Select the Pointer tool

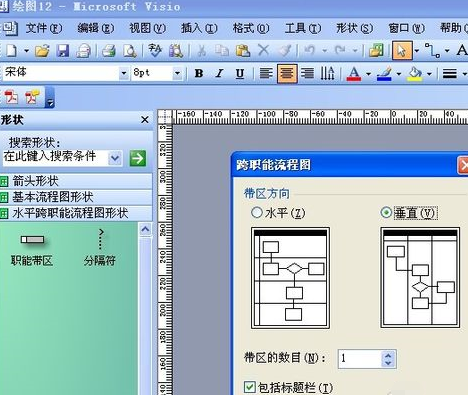pos(402,51)
